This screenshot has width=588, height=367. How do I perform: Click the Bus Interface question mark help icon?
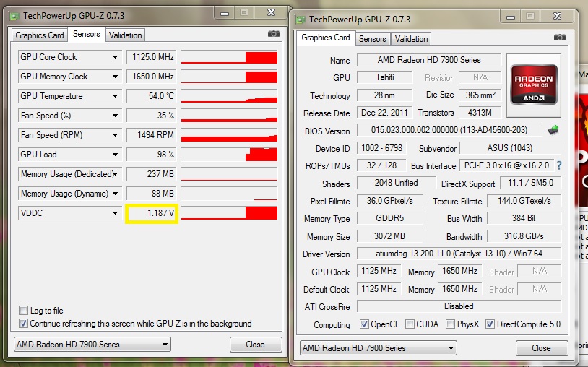pyautogui.click(x=559, y=165)
